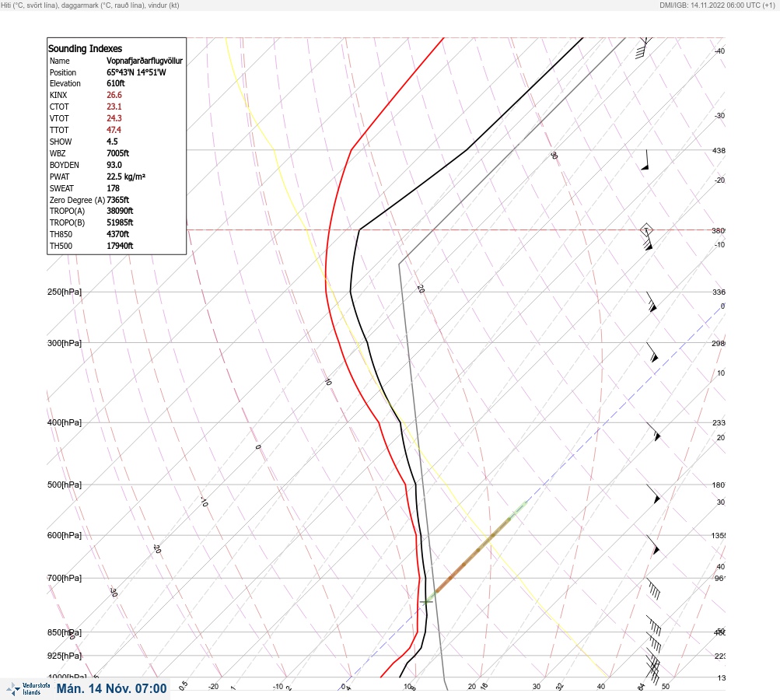Select the wind barb at the 700 hPa level
This screenshot has width=780, height=700.
653,589
